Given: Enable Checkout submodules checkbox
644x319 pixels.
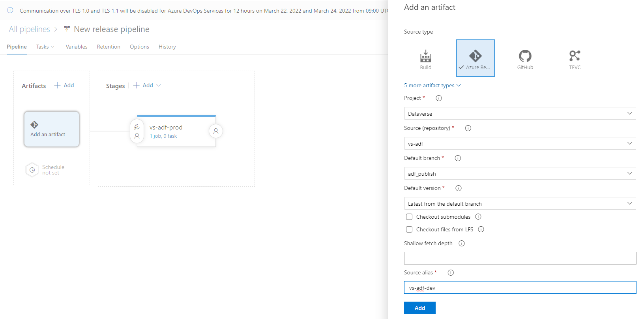Looking at the screenshot, I should 409,217.
